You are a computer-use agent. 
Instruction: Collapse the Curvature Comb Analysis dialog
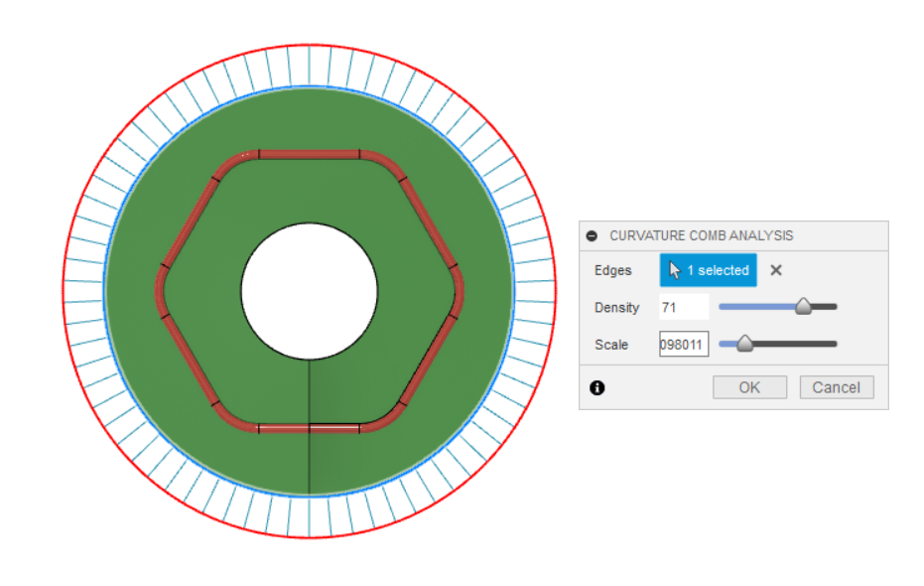592,235
